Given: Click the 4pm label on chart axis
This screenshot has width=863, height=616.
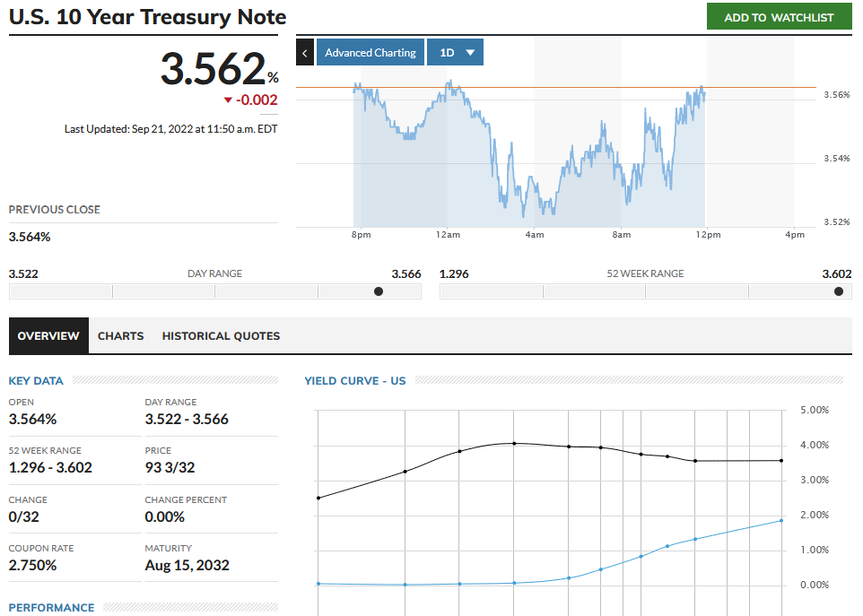Looking at the screenshot, I should point(795,235).
